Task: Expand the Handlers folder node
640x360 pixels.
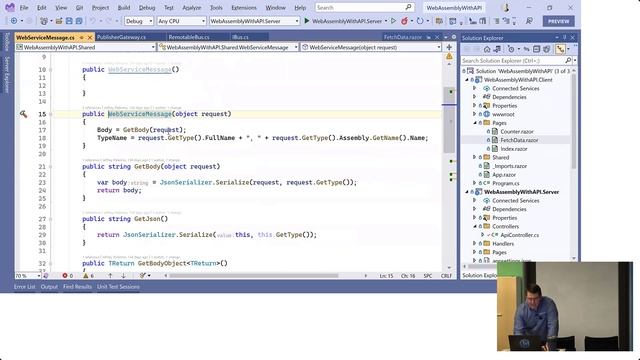Action: coord(475,244)
